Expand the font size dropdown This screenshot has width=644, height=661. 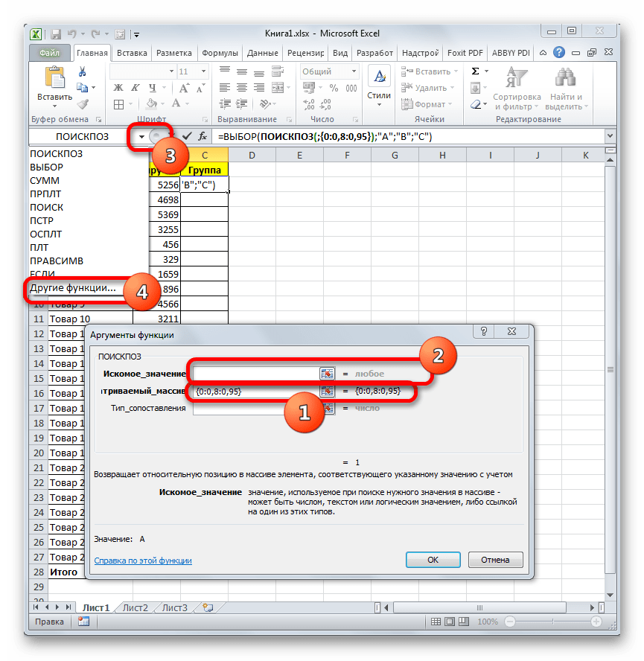click(x=206, y=71)
